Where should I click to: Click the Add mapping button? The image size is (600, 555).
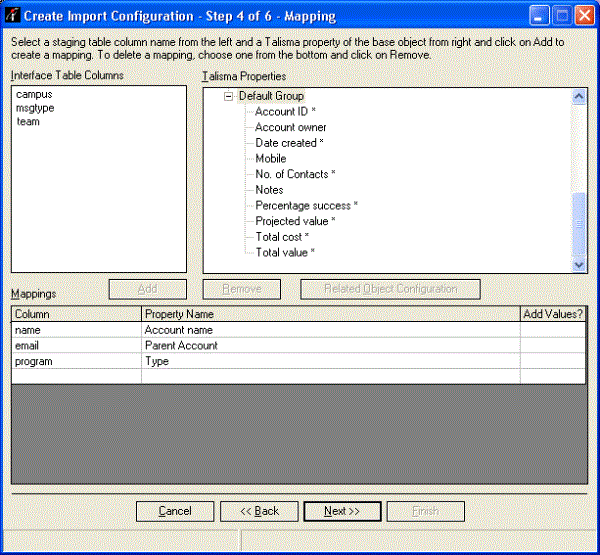(148, 289)
